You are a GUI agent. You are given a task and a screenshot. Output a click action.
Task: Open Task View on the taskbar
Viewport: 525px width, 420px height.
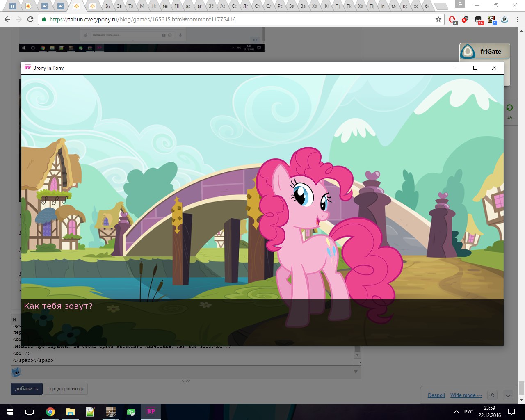[30, 412]
